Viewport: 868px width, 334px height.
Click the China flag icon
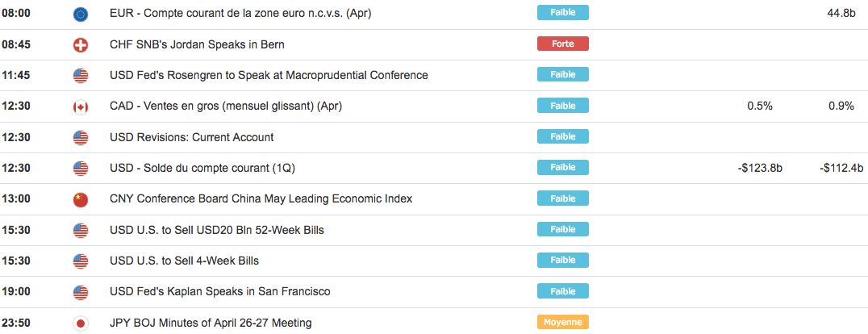click(80, 199)
